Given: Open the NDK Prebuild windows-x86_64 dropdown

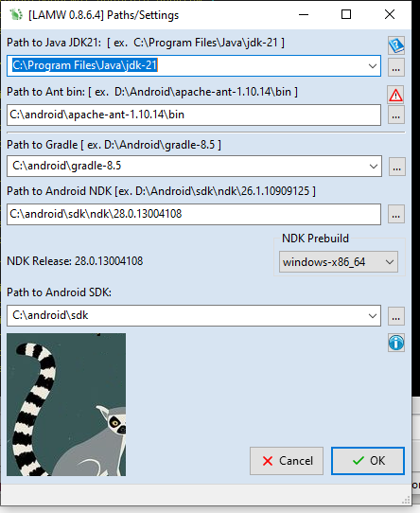Looking at the screenshot, I should (x=339, y=262).
